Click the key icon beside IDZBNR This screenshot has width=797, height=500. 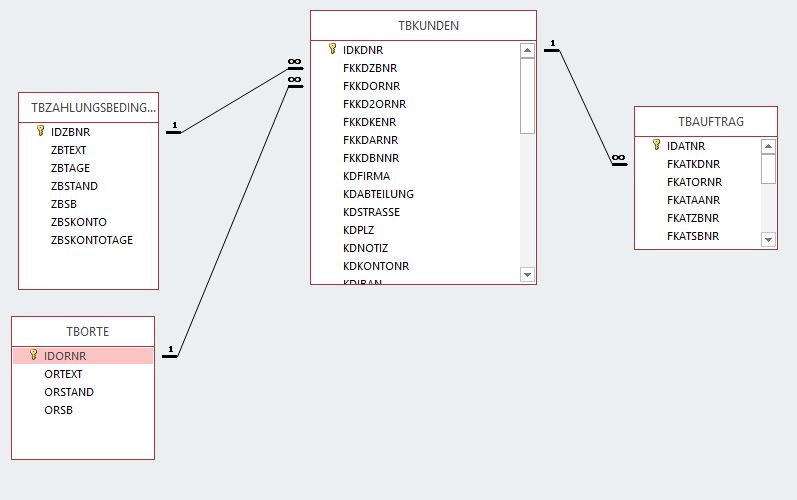(x=41, y=131)
